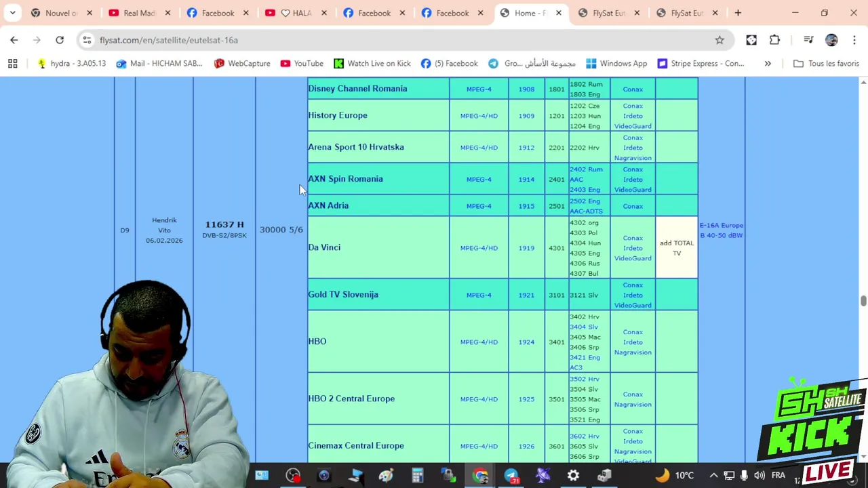Open the Calculator taskbar icon
868x488 pixels.
tap(417, 475)
